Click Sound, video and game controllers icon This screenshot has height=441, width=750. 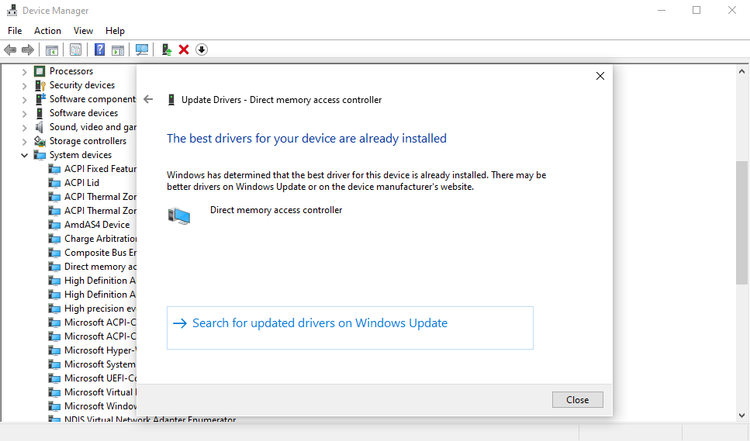coord(39,127)
